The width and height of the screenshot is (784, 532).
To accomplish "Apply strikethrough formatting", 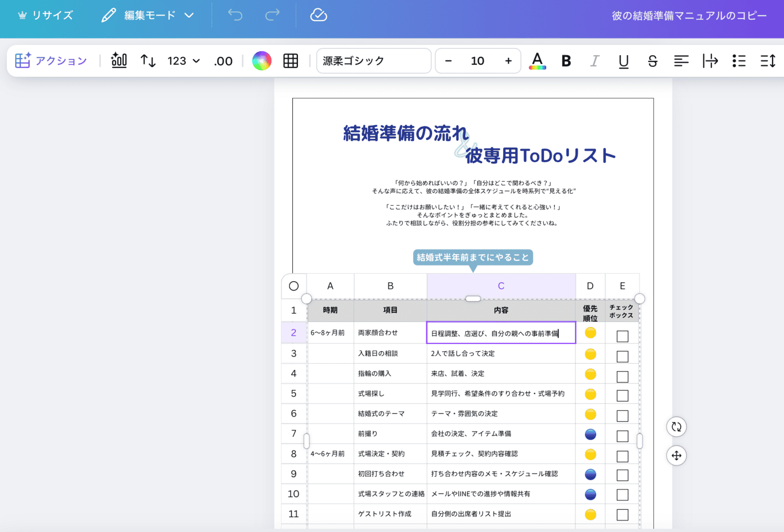I will click(x=652, y=61).
